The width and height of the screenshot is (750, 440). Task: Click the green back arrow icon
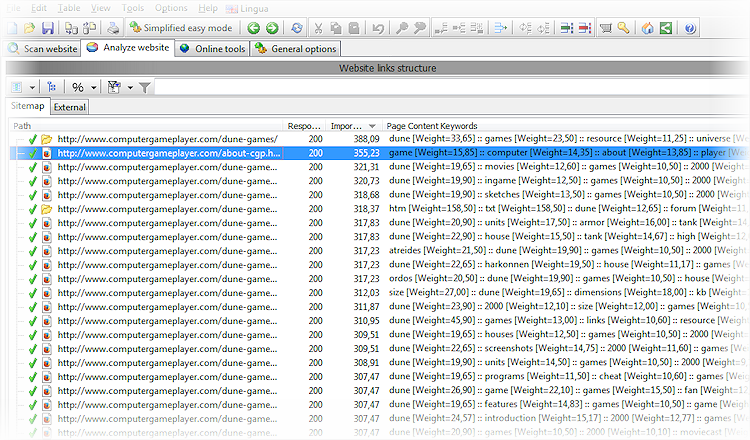254,28
